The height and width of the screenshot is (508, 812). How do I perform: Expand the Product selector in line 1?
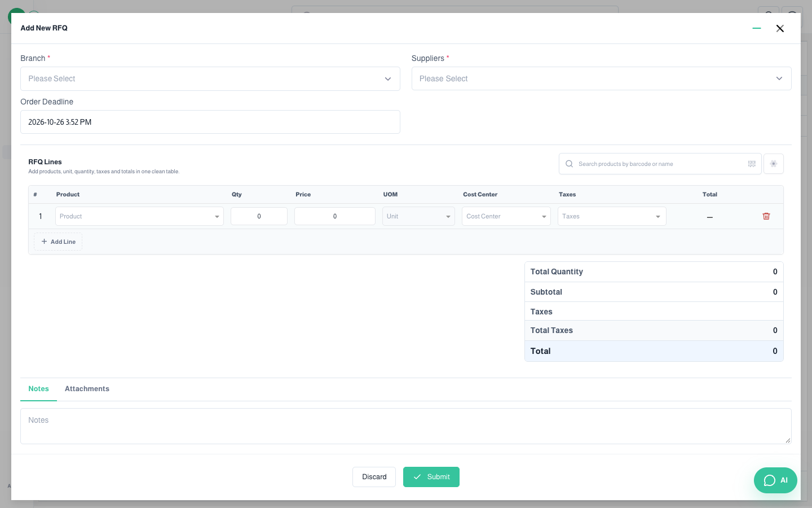[139, 216]
